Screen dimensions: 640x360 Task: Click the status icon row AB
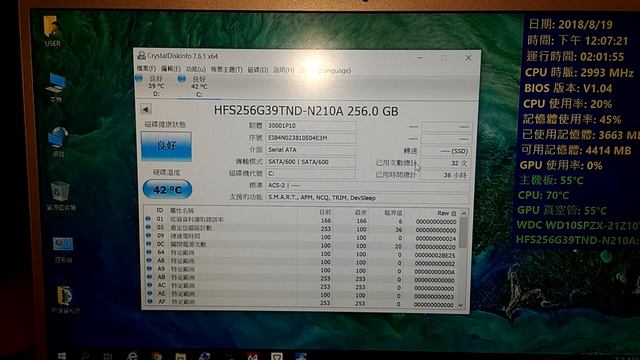(149, 277)
